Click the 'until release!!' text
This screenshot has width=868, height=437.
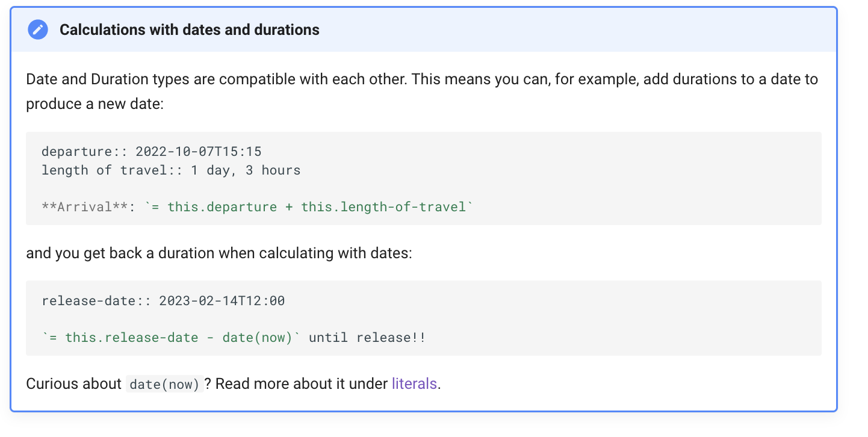click(367, 337)
